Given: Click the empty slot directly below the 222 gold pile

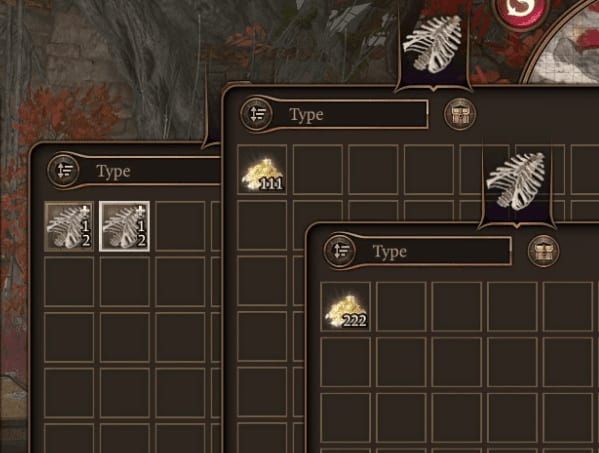Looking at the screenshot, I should (x=345, y=362).
